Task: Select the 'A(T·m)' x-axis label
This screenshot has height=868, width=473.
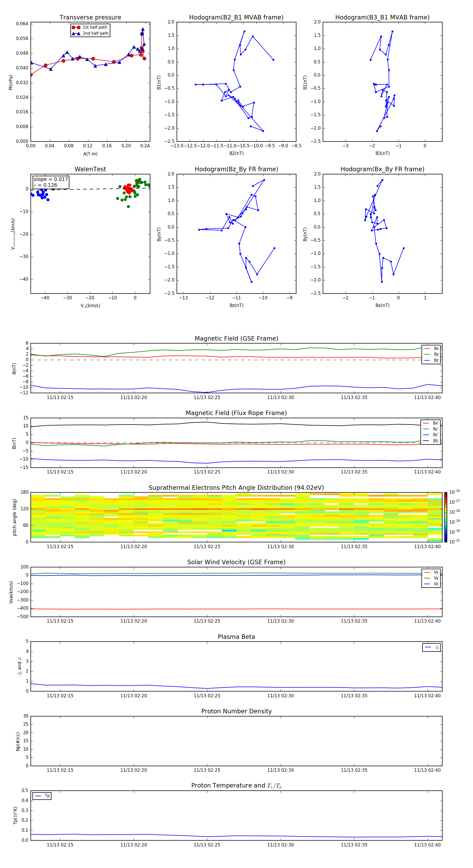Action: [x=90, y=154]
